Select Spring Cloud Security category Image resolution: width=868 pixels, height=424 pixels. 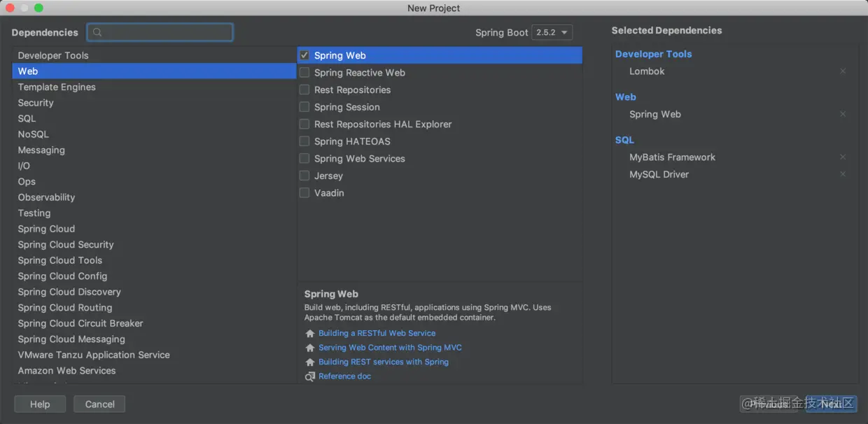154,244
